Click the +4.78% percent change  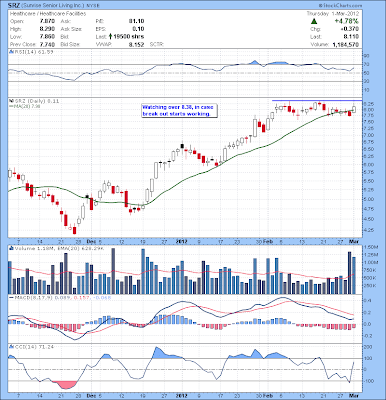347,21
